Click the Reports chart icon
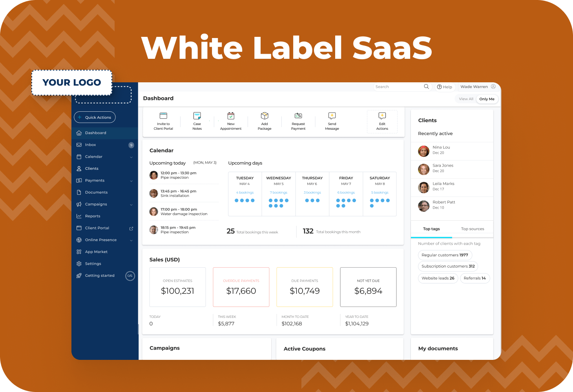The width and height of the screenshot is (573, 392). pos(79,216)
